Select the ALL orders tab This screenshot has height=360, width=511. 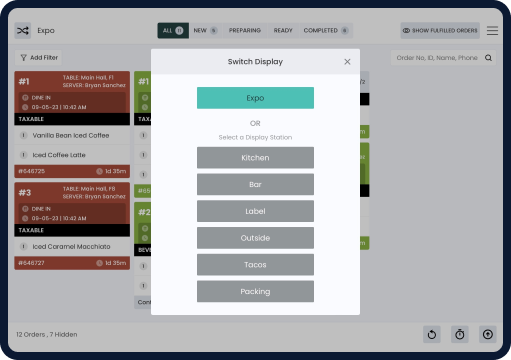173,31
